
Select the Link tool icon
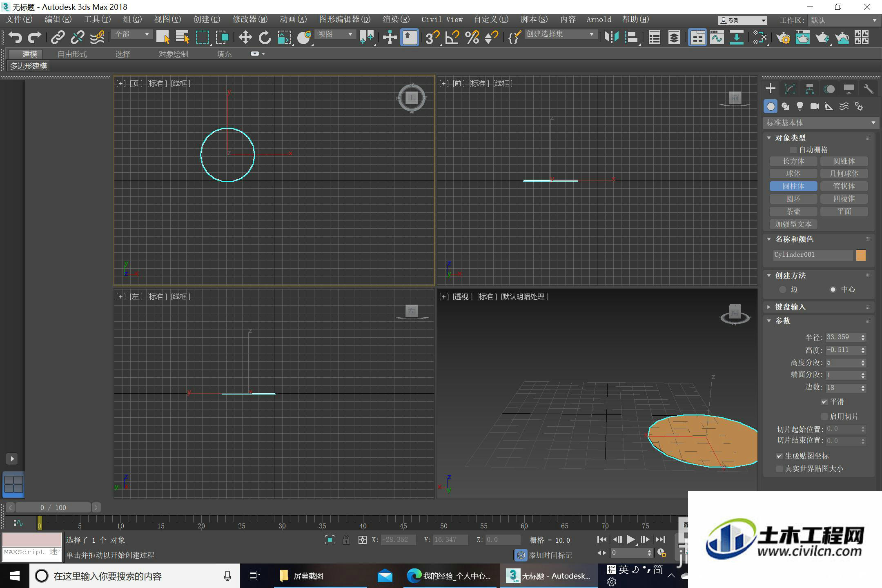[58, 37]
